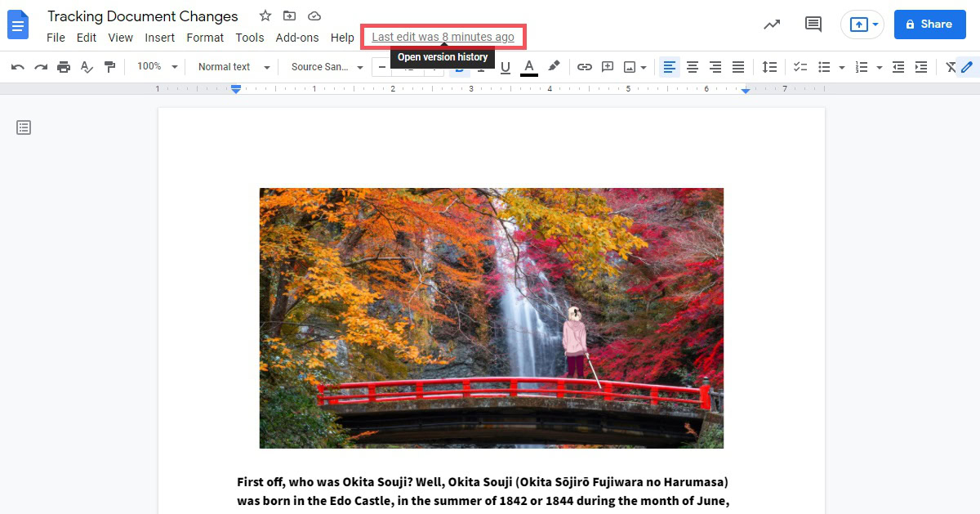Open the Help menu
Viewport: 980px width, 514px height.
click(342, 38)
